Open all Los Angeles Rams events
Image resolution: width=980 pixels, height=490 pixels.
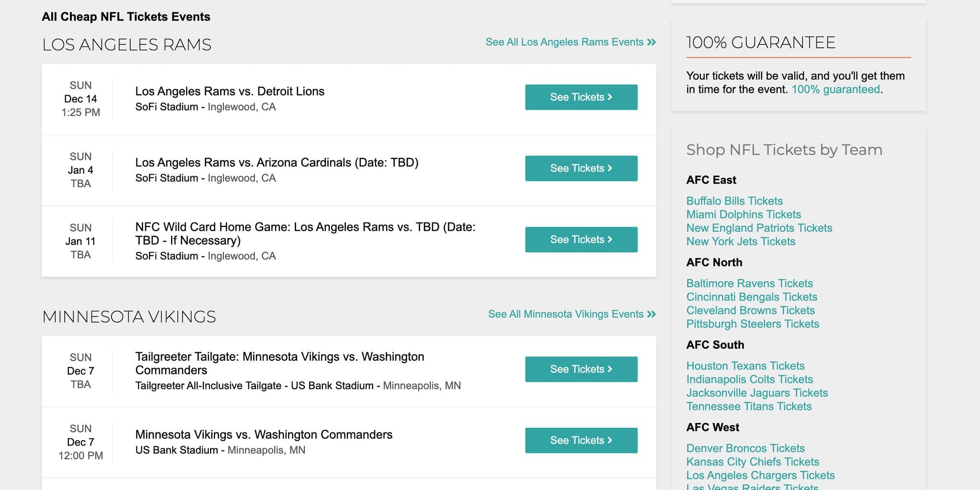point(564,42)
